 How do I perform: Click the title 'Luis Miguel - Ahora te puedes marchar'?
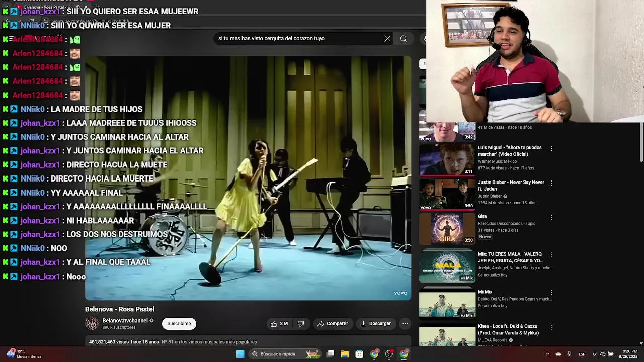tap(510, 151)
